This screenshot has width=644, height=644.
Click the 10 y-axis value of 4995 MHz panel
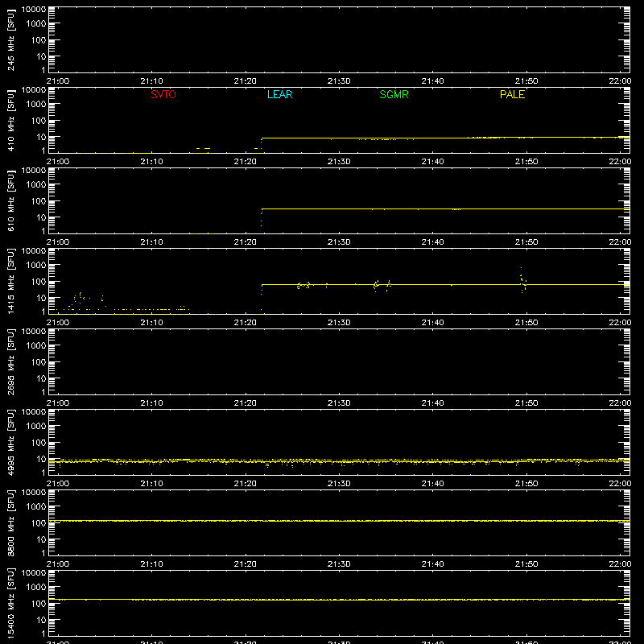[41, 459]
